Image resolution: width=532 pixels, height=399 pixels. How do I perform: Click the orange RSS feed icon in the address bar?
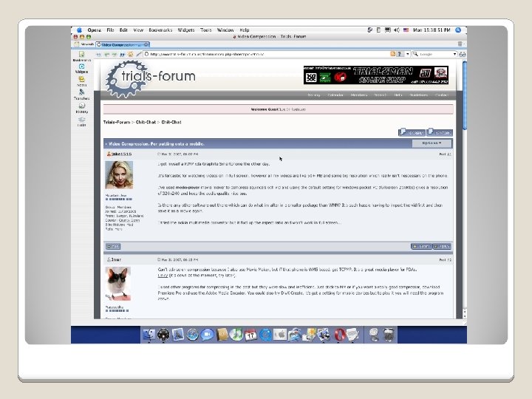(393, 54)
